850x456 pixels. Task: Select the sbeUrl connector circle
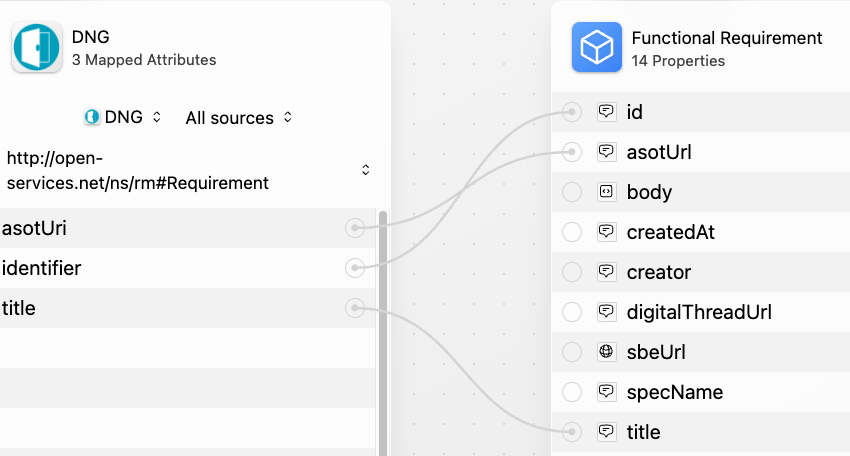(572, 352)
